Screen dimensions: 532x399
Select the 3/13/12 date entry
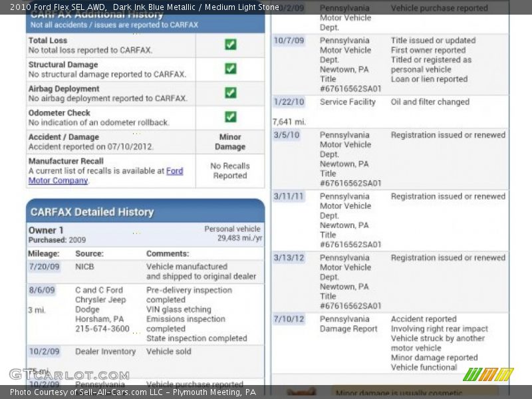coord(289,258)
